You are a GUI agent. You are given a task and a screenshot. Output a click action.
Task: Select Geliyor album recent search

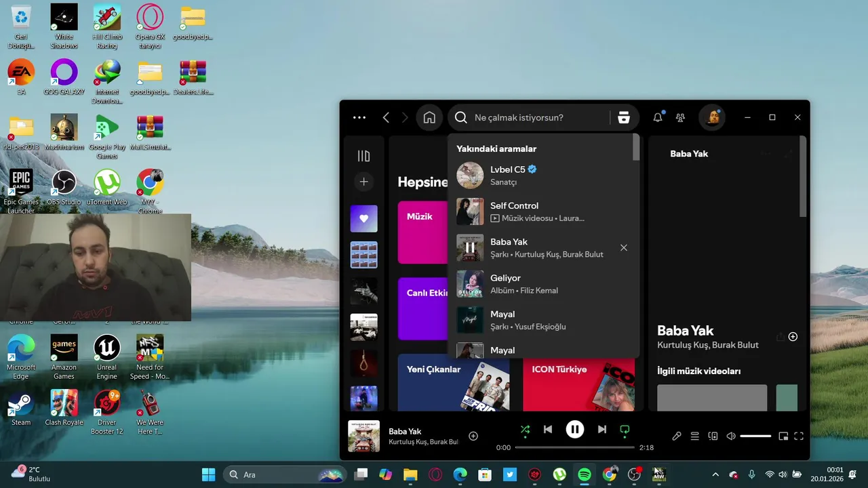[543, 284]
